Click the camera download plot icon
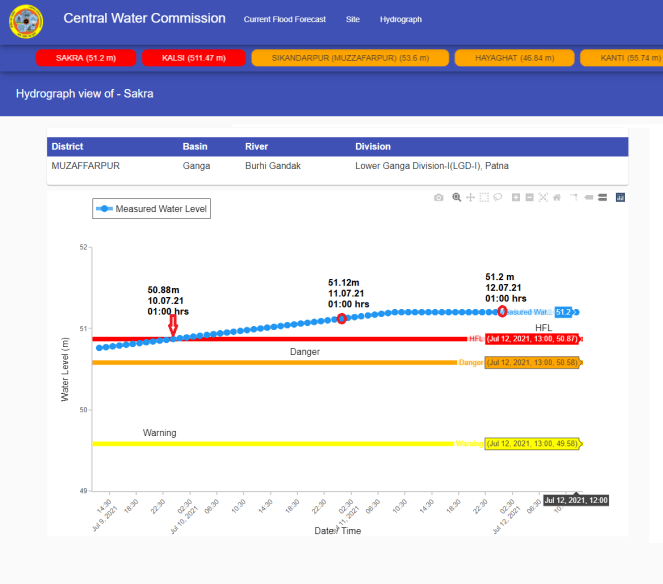This screenshot has width=663, height=584. [x=438, y=198]
